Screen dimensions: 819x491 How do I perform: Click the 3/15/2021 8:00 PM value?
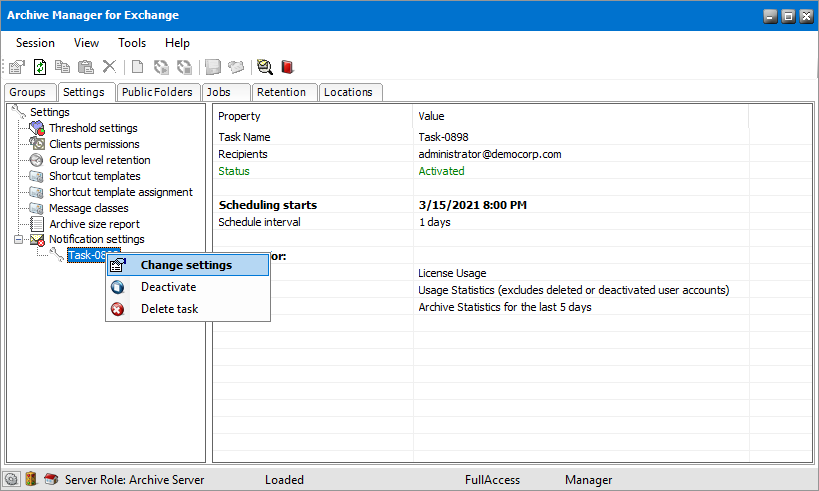tap(473, 205)
